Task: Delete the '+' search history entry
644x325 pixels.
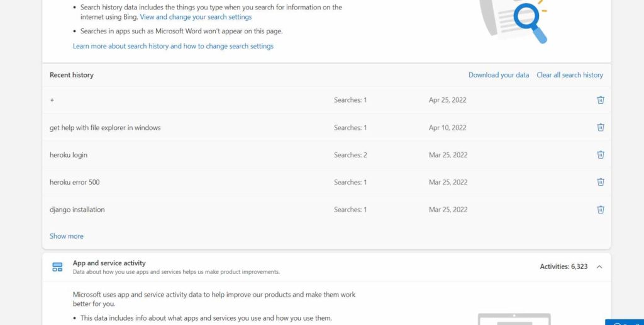Action: tap(601, 100)
